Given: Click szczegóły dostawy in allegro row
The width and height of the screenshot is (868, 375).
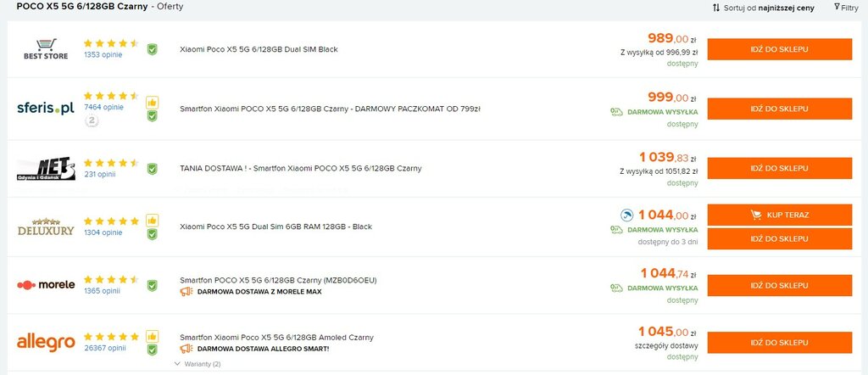Looking at the screenshot, I should [x=666, y=346].
